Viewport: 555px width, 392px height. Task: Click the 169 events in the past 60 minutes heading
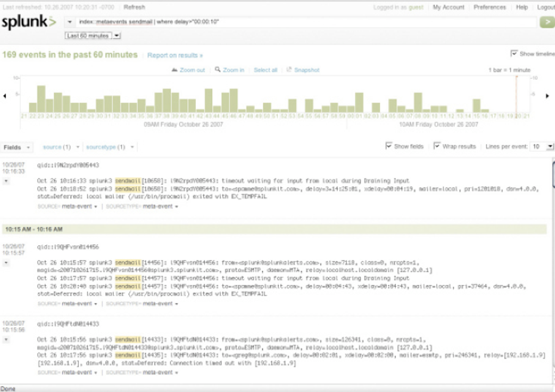point(70,55)
